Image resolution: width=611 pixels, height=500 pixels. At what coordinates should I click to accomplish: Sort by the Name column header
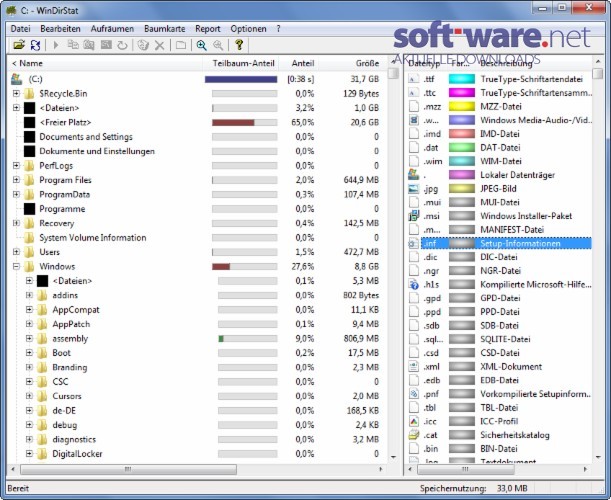coord(105,63)
